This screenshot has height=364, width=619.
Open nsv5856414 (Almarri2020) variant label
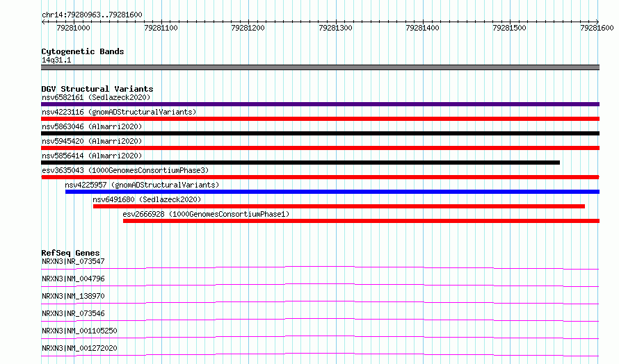point(92,156)
